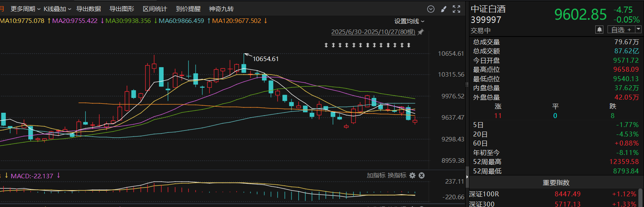This screenshot has height=207, width=644.
Task: Click the 52周最低 value 8793.84
Action: (x=626, y=171)
